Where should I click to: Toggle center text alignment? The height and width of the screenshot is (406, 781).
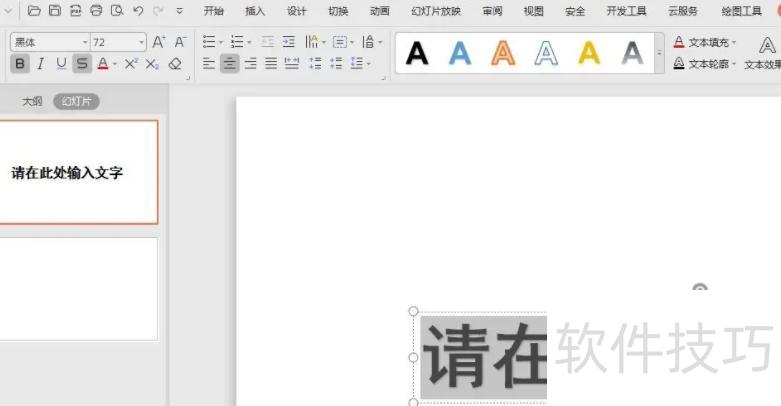pyautogui.click(x=230, y=64)
